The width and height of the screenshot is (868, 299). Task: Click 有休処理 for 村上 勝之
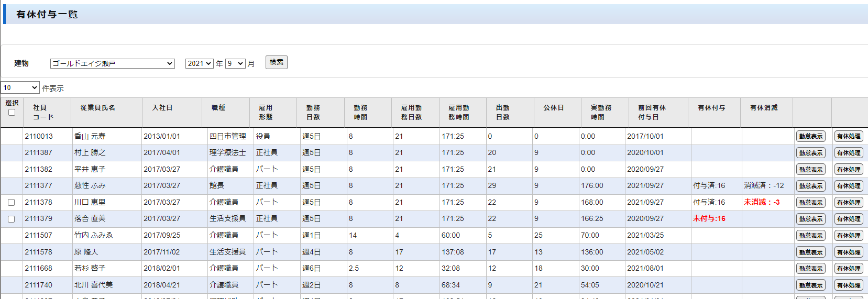pyautogui.click(x=848, y=153)
